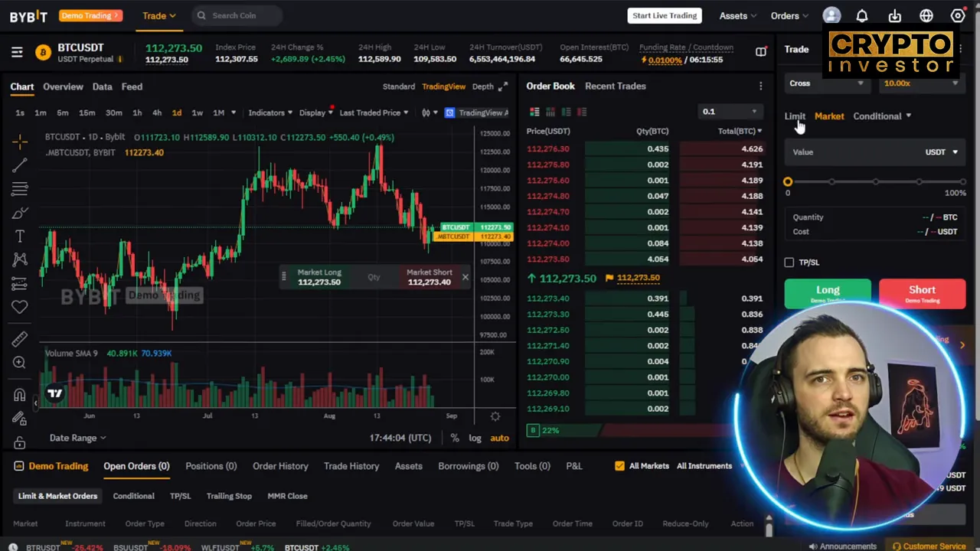Click the candlestick chart type icon

click(x=426, y=112)
